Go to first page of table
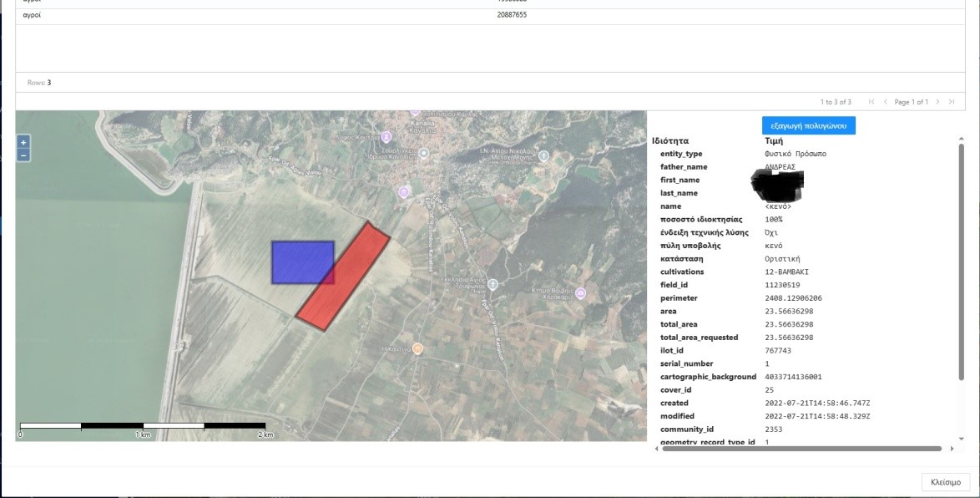 tap(871, 102)
